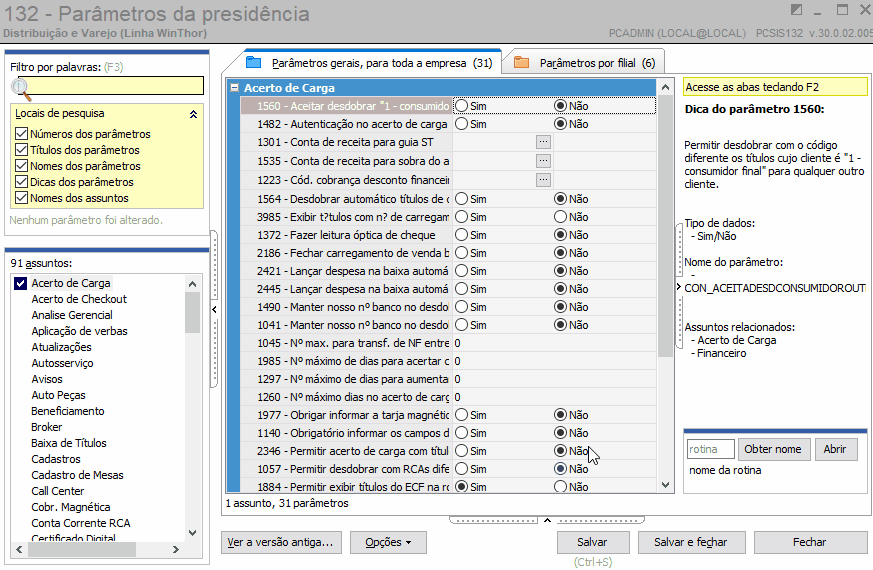This screenshot has width=873, height=570.
Task: Select Conta Corrente RCA subject
Action: pyautogui.click(x=81, y=523)
